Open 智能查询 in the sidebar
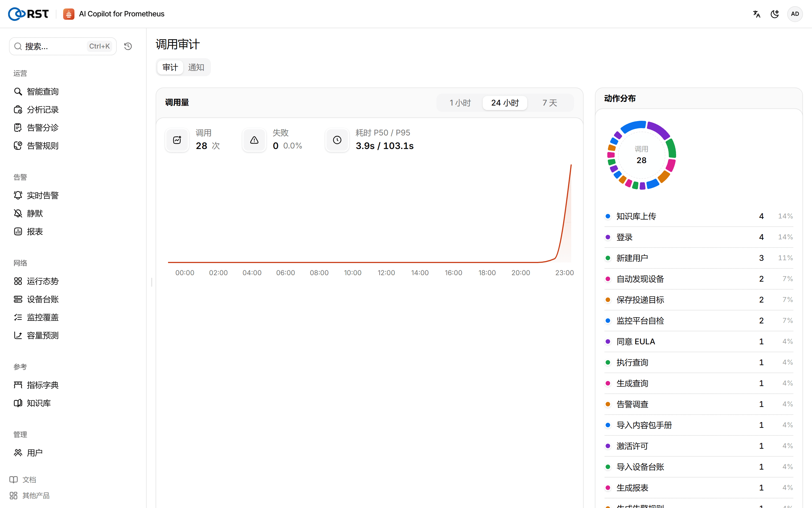 36,91
